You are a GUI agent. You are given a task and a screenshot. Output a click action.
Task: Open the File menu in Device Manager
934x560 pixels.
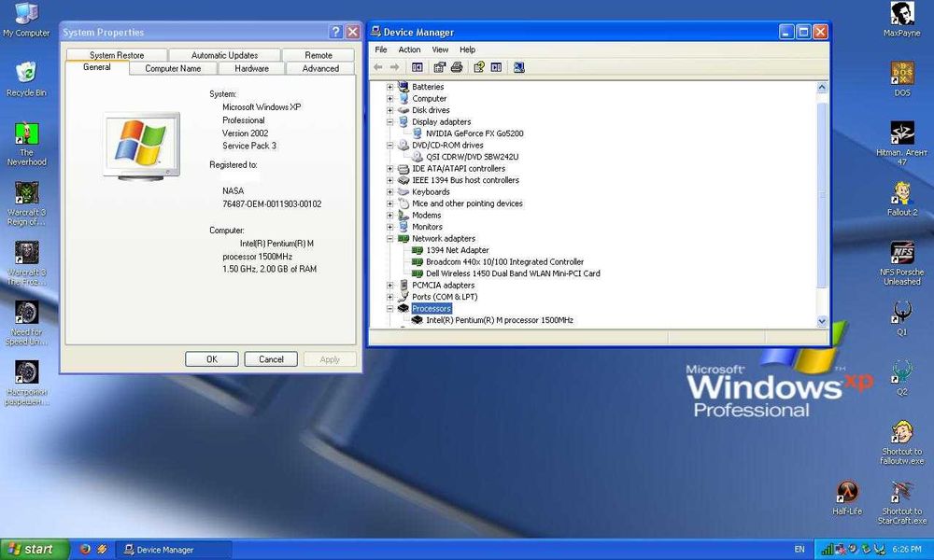[381, 49]
